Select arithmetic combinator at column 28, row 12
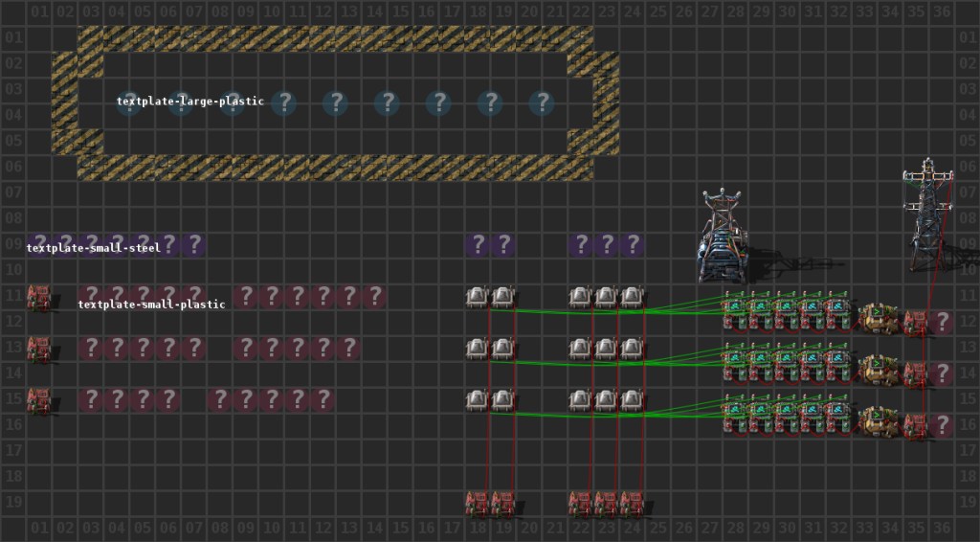The image size is (980, 542). [735, 310]
